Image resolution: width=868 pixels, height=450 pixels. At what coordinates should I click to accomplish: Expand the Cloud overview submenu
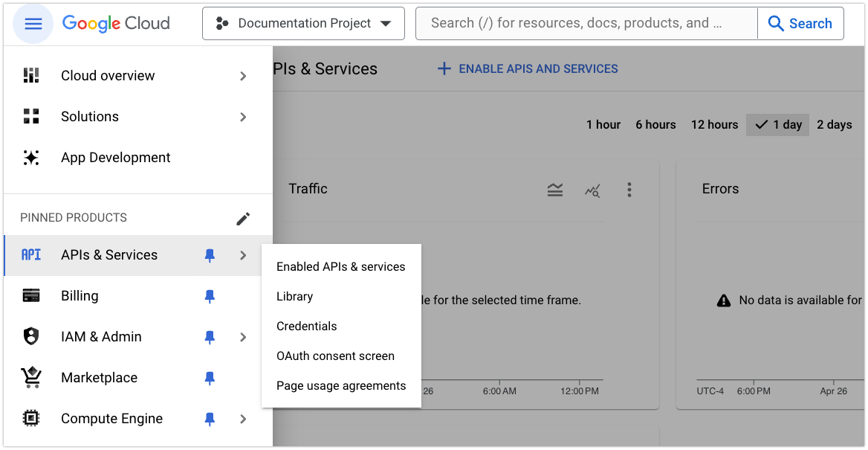[243, 76]
